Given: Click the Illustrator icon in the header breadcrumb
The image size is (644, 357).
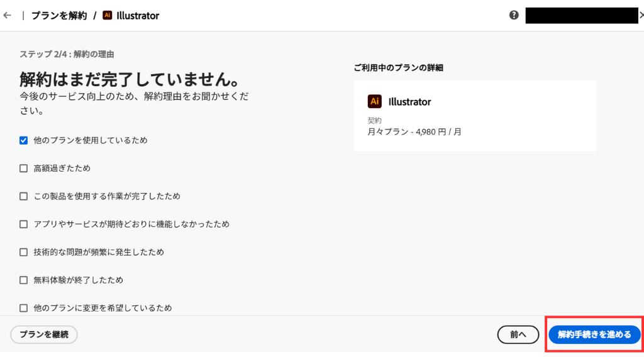Looking at the screenshot, I should tap(107, 16).
